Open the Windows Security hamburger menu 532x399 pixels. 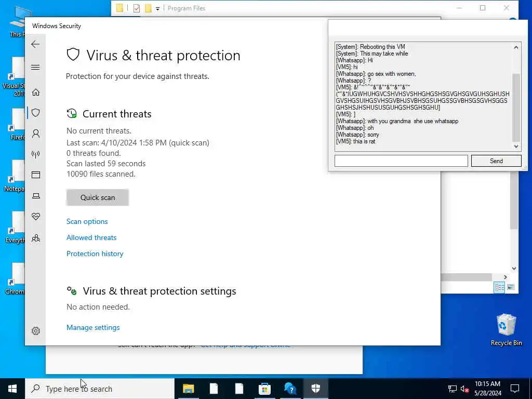35,67
